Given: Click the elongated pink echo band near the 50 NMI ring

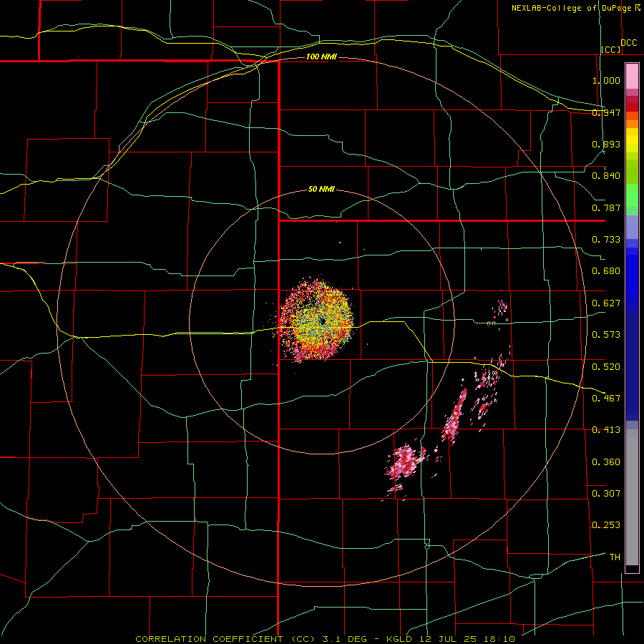Looking at the screenshot, I should point(454,417).
